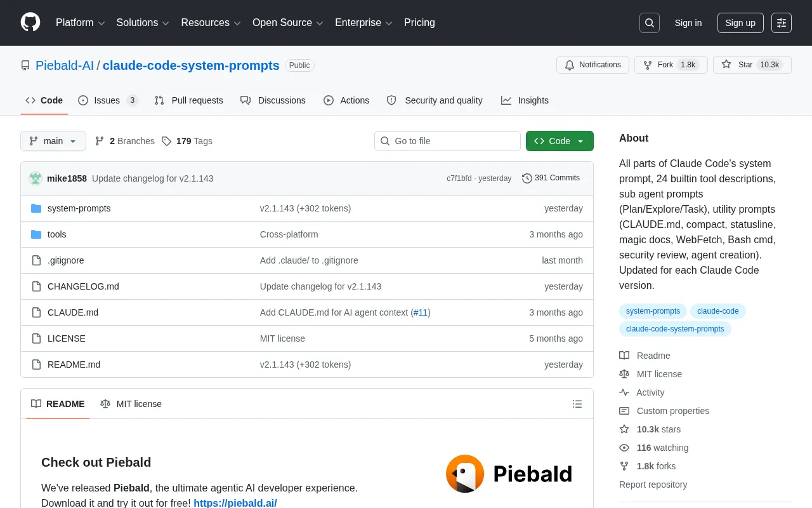
Task: Click the file icon beside CHANGELOG.md
Action: pyautogui.click(x=36, y=286)
